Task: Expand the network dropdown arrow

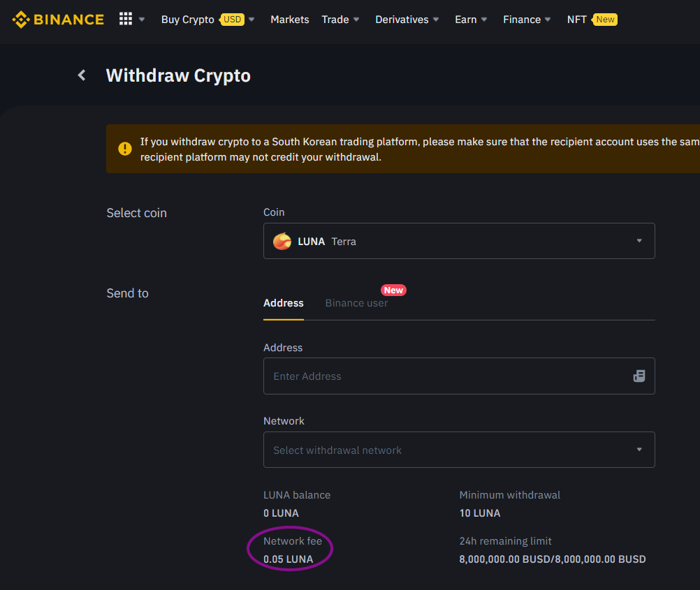Action: pyautogui.click(x=639, y=450)
